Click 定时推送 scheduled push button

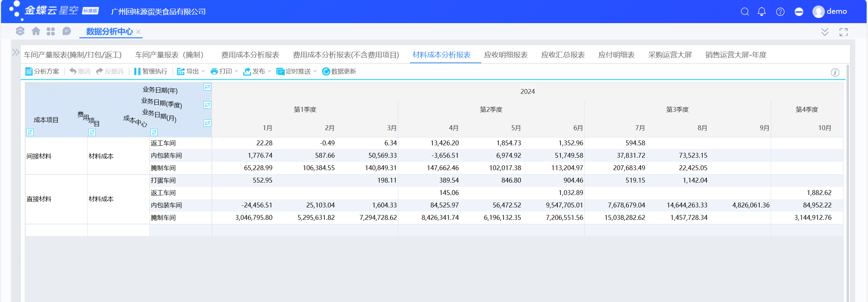tap(294, 71)
